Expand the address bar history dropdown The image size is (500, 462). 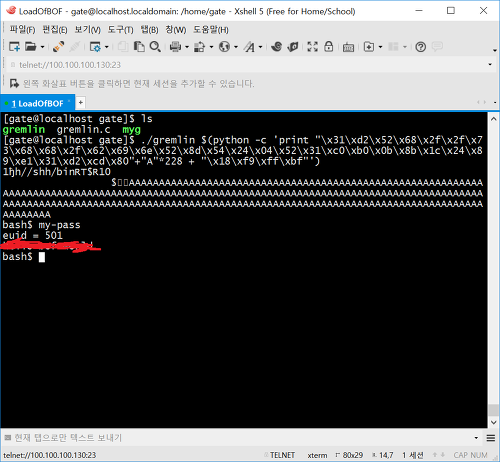[490, 65]
